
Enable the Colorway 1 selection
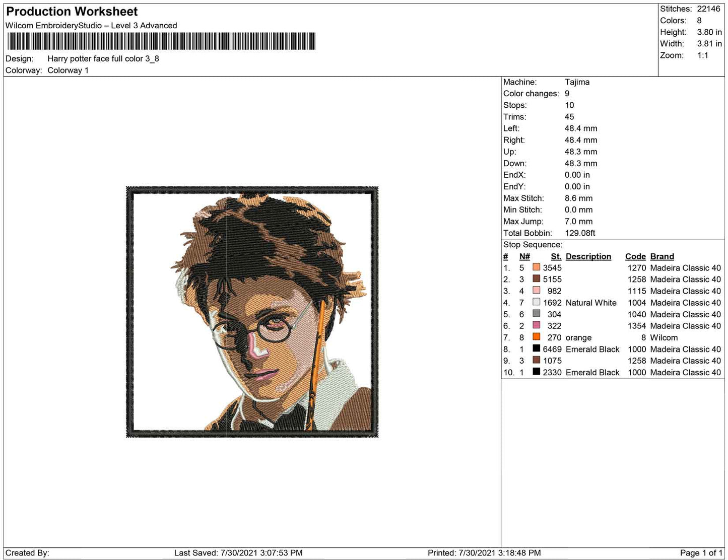pyautogui.click(x=68, y=71)
